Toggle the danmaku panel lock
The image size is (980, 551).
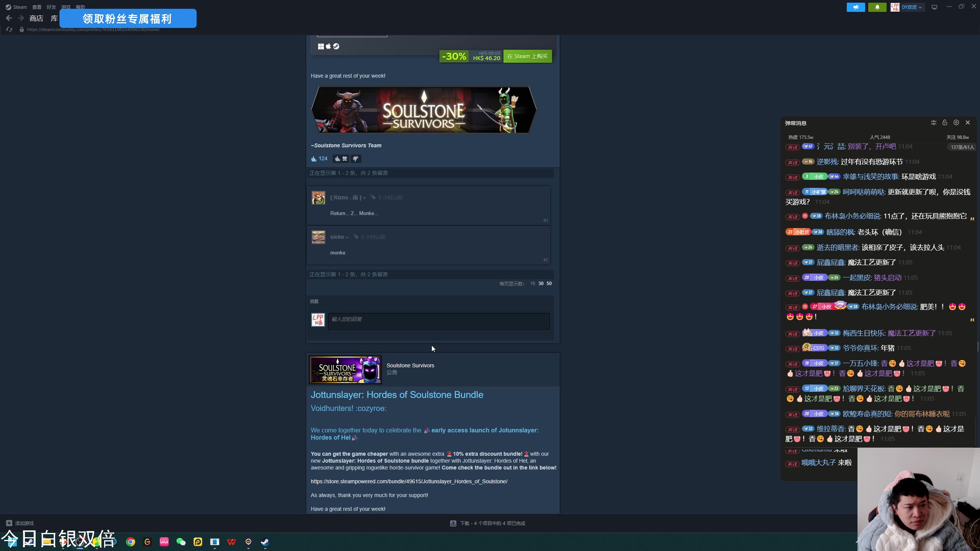(x=944, y=123)
